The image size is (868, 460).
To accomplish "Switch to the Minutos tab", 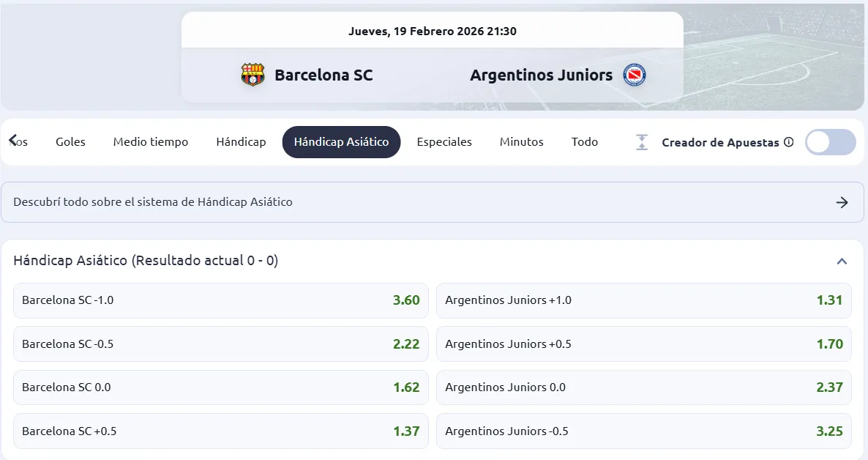I will [x=522, y=142].
